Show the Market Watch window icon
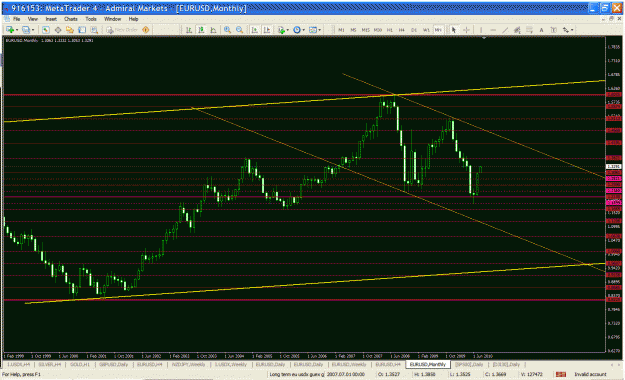 coord(46,30)
